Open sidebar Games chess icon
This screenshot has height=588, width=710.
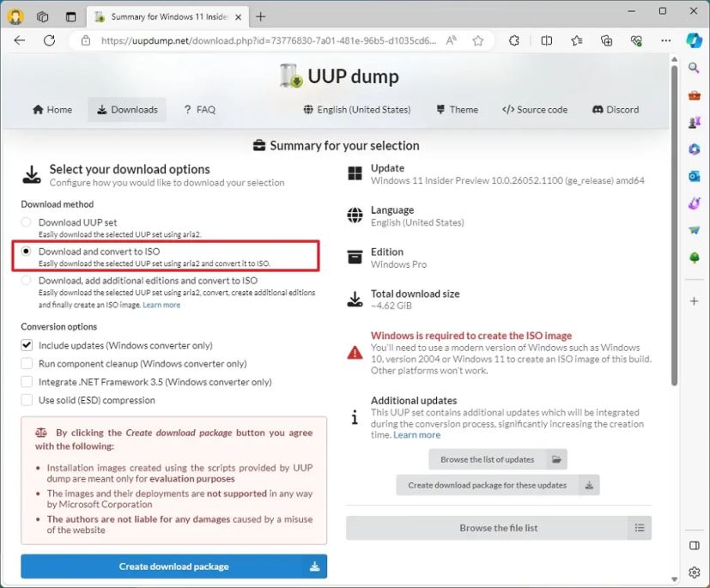(x=695, y=122)
